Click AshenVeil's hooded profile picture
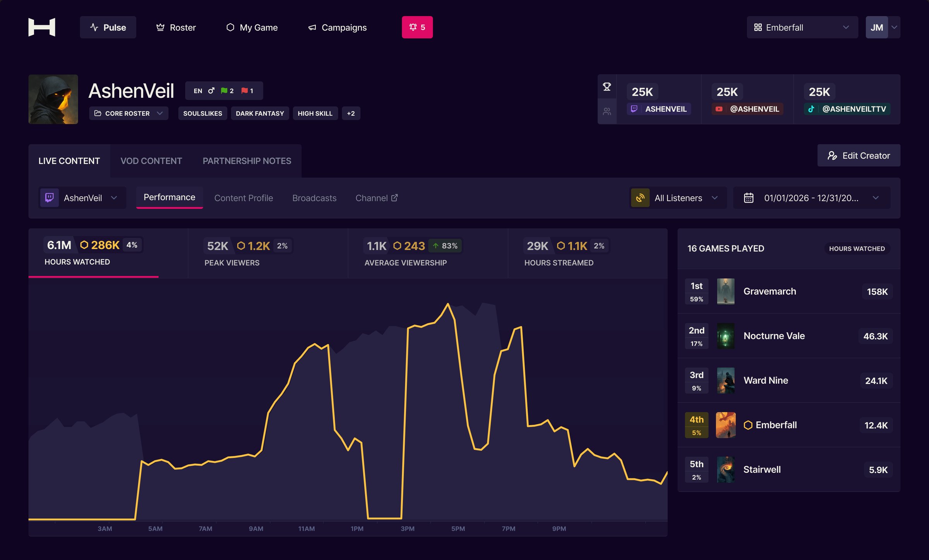The height and width of the screenshot is (560, 929). pyautogui.click(x=53, y=99)
